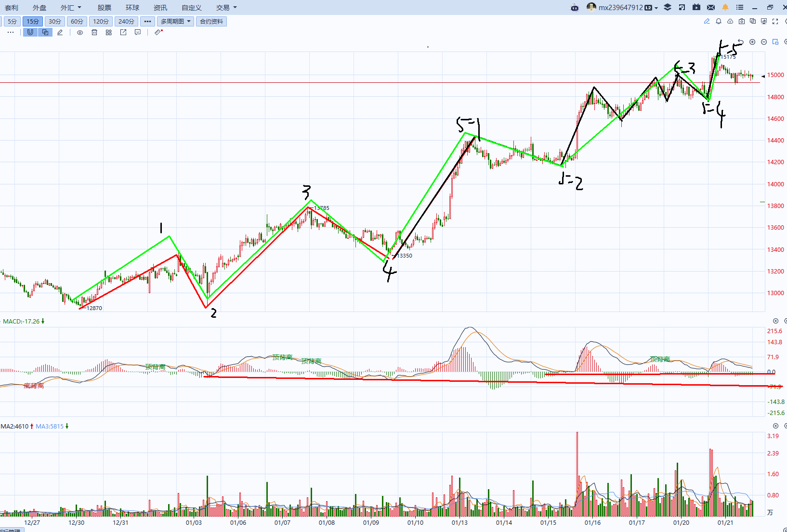This screenshot has width=787, height=532.
Task: Switch to the 5分 timeframe
Action: pyautogui.click(x=12, y=21)
